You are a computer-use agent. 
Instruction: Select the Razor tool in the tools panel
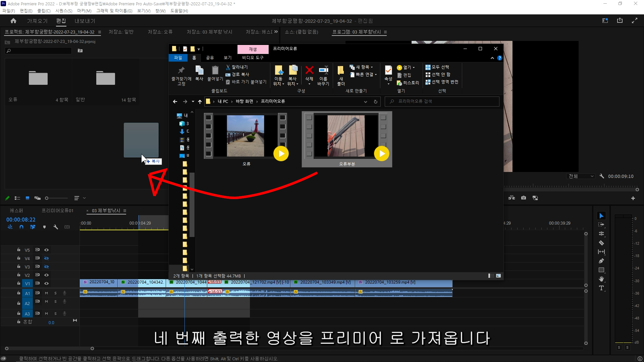point(601,243)
